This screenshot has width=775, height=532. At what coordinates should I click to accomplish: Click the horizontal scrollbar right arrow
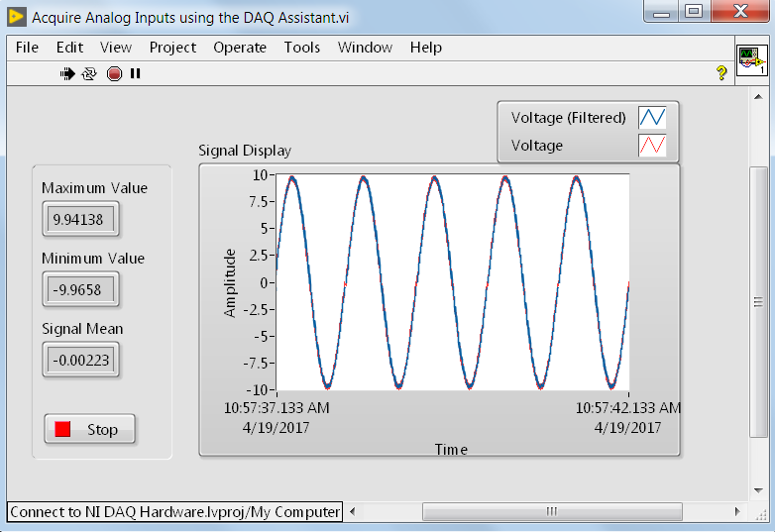737,512
